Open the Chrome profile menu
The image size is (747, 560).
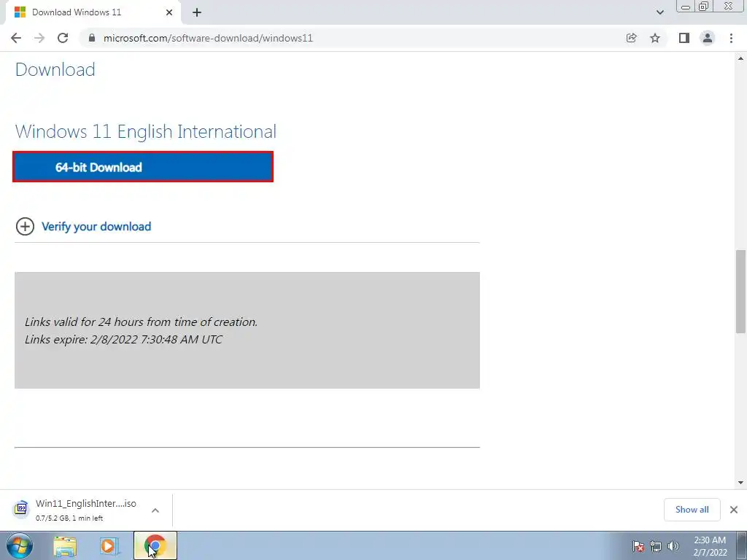coord(708,38)
